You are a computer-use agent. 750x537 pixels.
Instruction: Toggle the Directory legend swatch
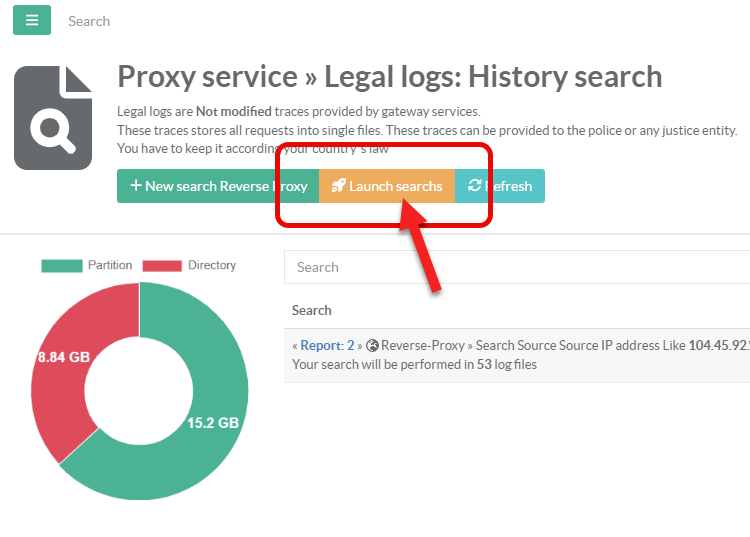(162, 266)
